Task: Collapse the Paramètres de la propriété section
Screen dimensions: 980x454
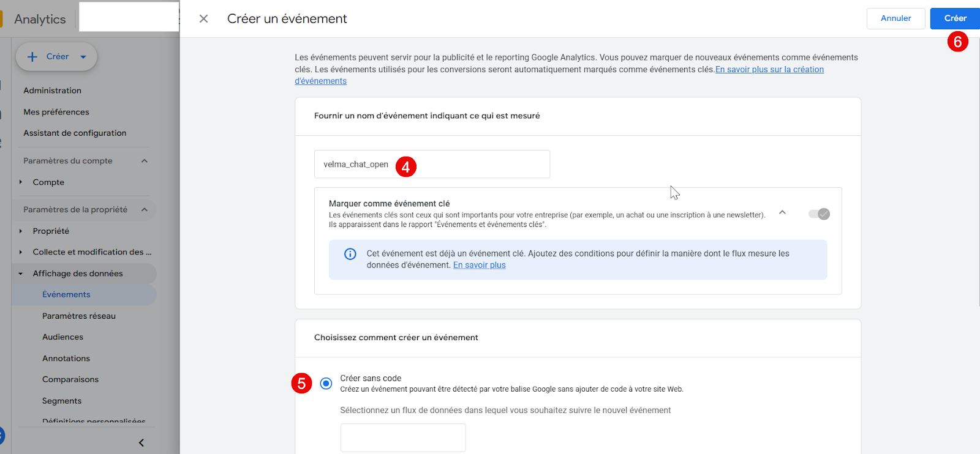Action: 145,210
